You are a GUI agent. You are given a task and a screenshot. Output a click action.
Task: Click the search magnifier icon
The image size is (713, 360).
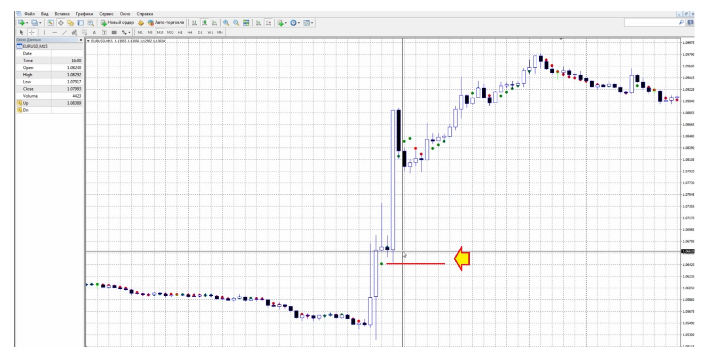[x=681, y=22]
